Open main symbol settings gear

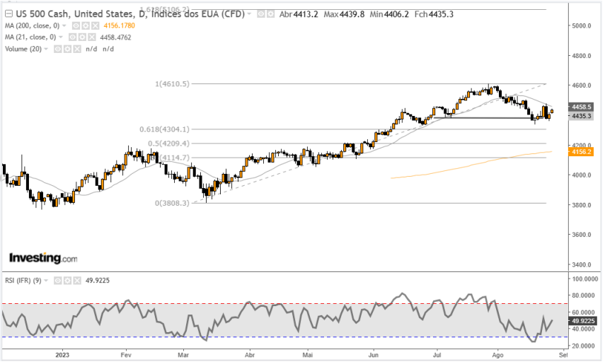click(271, 14)
